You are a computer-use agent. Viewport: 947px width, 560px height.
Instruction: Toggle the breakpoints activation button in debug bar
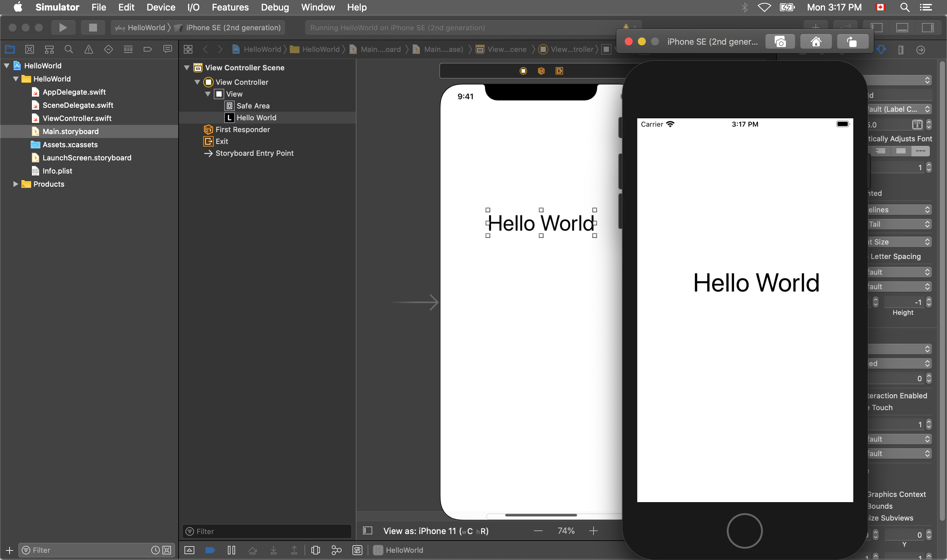coord(210,550)
